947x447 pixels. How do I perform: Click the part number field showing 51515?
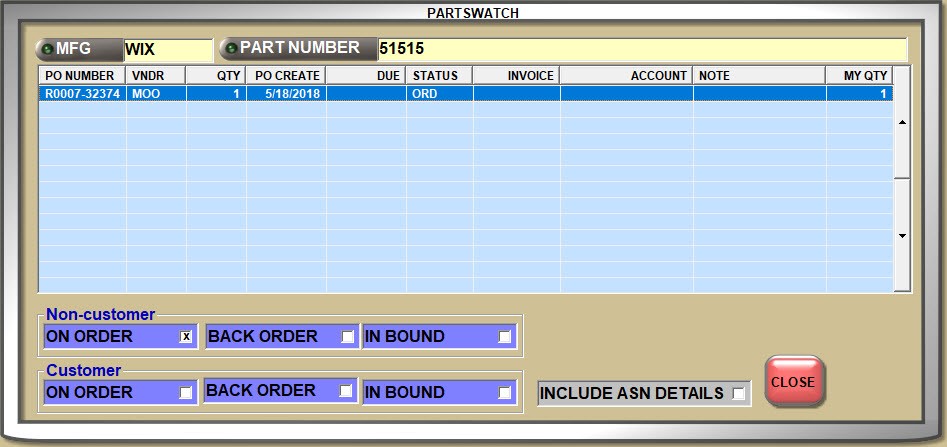pos(640,50)
